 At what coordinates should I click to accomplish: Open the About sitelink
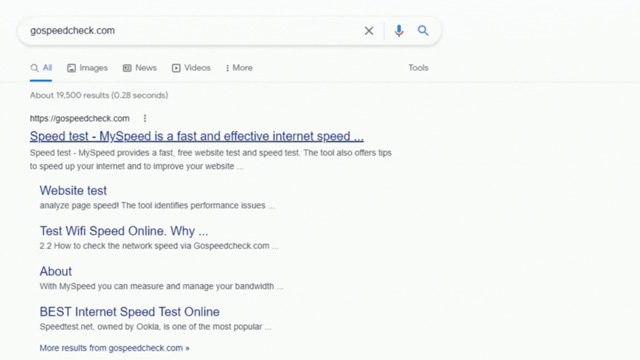(x=56, y=271)
